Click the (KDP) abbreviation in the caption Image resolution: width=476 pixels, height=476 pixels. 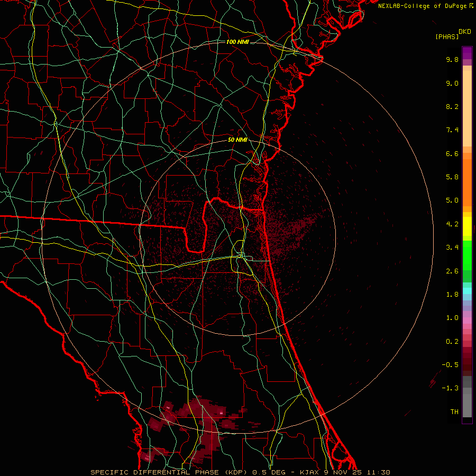tap(236, 472)
